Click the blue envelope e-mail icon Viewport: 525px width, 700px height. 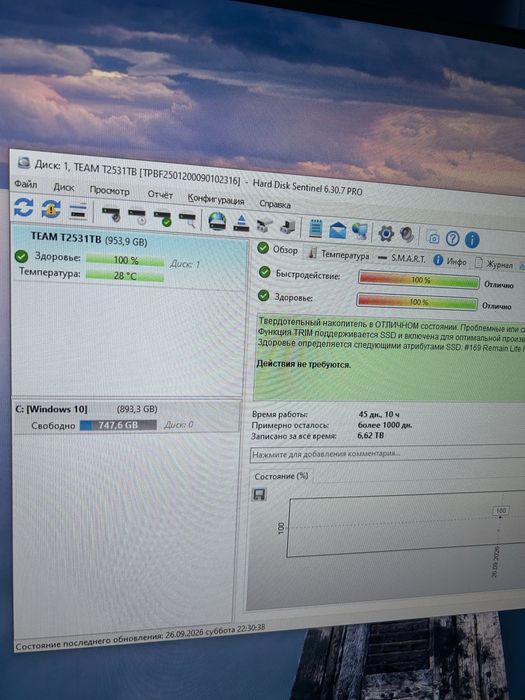pyautogui.click(x=338, y=230)
